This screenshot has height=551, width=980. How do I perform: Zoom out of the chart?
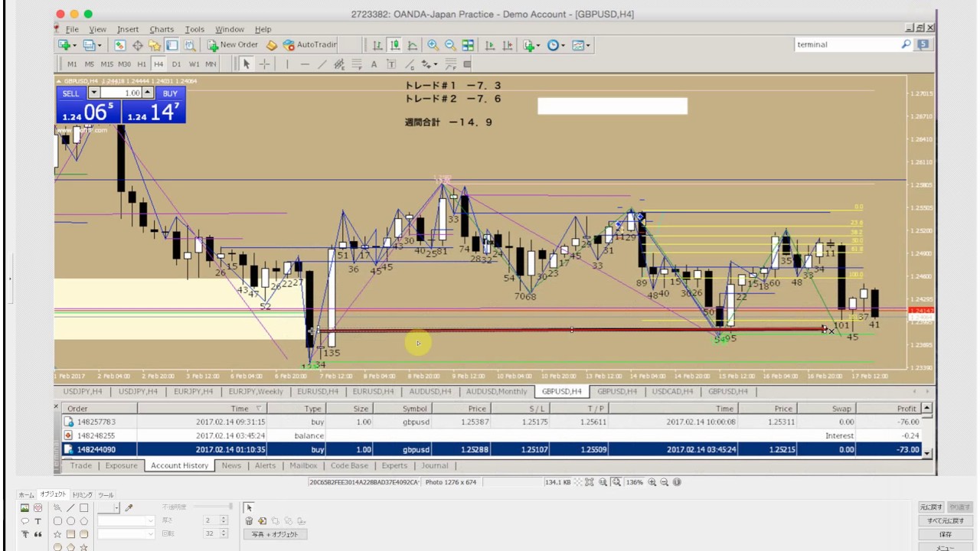click(450, 45)
